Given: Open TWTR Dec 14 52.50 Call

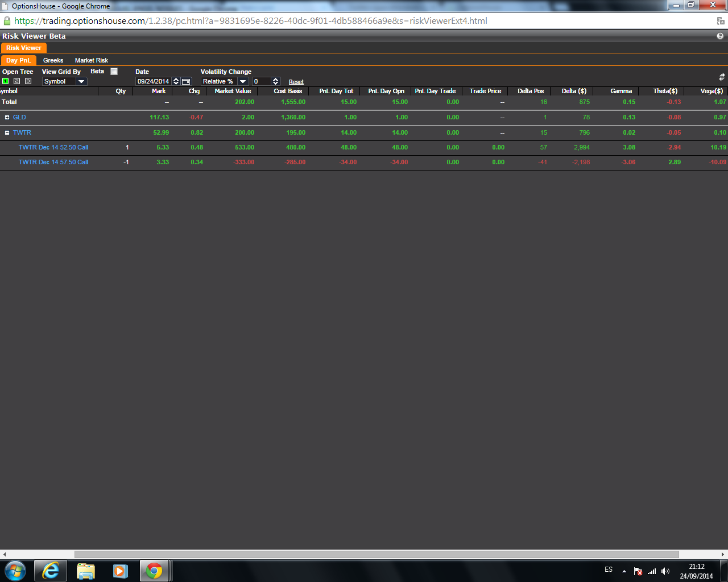Looking at the screenshot, I should click(53, 147).
